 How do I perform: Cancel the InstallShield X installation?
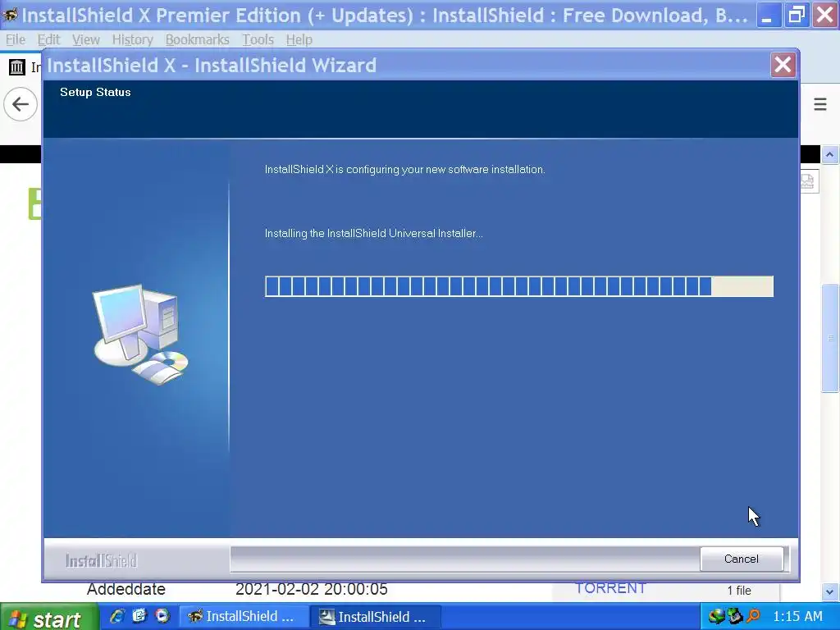pyautogui.click(x=742, y=559)
